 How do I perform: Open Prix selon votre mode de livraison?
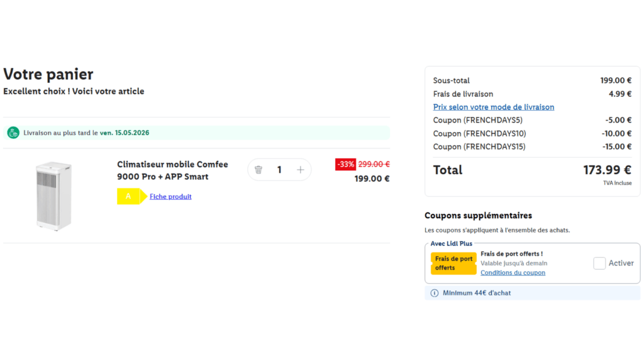click(493, 107)
